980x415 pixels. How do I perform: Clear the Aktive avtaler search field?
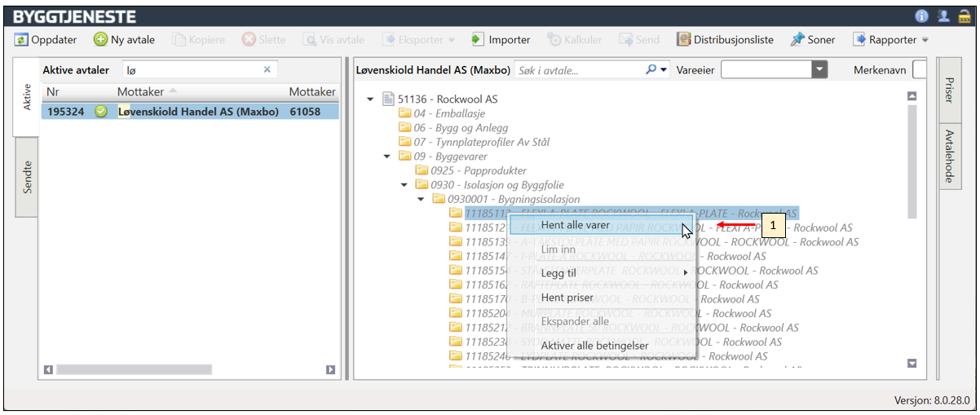click(x=267, y=70)
